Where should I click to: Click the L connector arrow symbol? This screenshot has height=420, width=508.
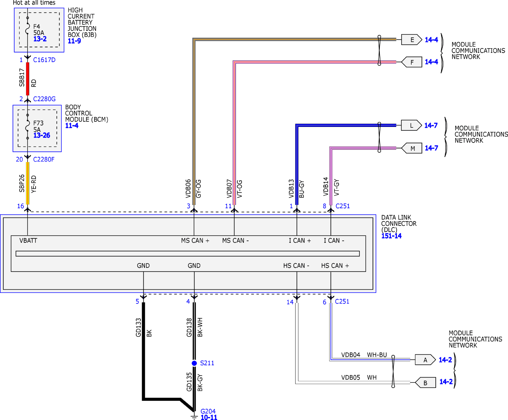coord(411,125)
